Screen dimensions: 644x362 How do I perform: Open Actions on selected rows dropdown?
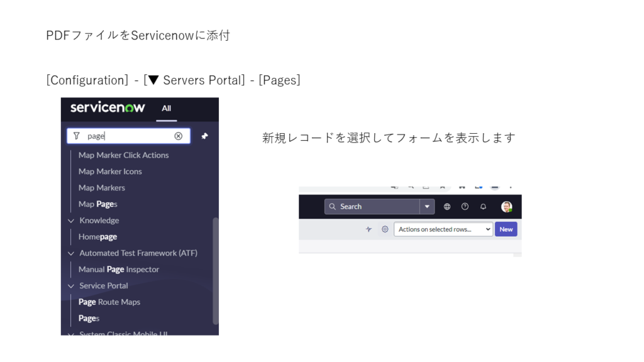click(443, 229)
